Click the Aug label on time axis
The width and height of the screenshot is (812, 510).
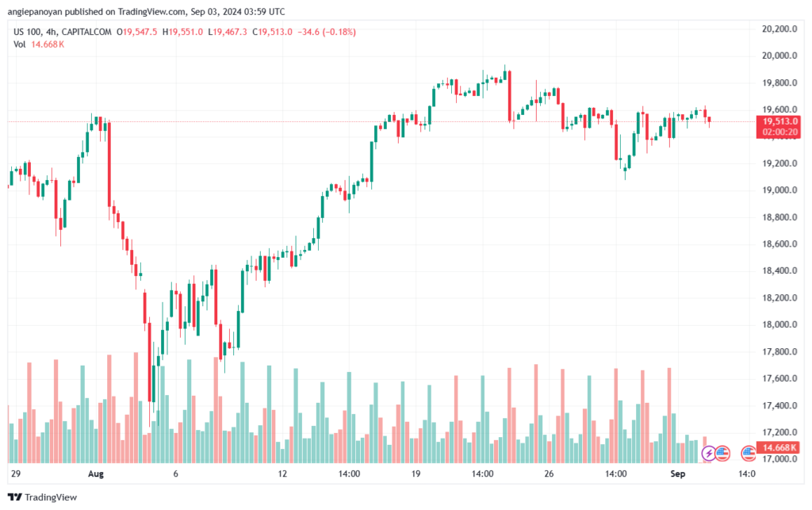[x=96, y=474]
